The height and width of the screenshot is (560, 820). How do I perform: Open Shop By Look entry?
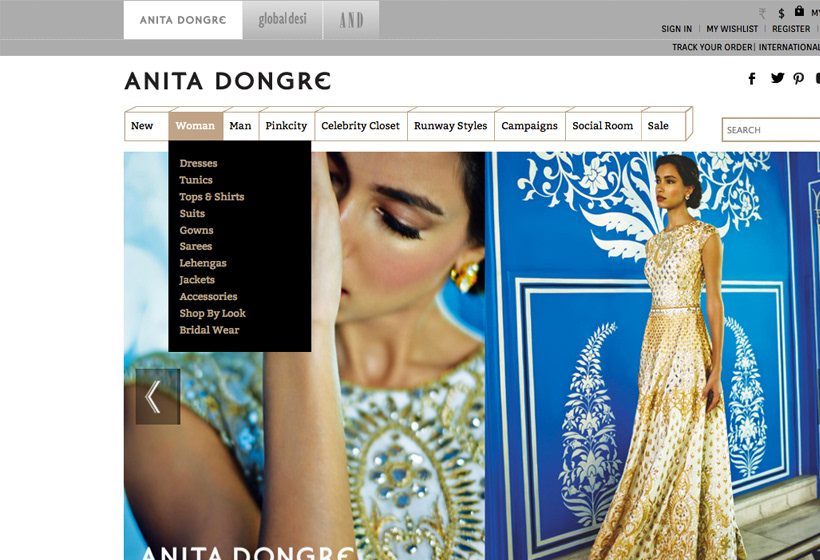pyautogui.click(x=212, y=313)
